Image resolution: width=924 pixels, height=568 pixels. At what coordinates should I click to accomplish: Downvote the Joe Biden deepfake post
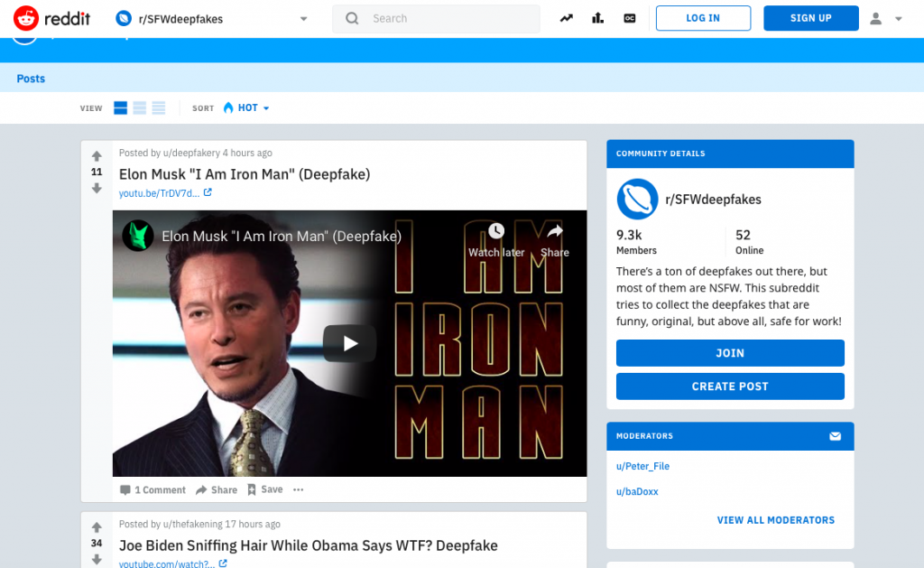97,559
